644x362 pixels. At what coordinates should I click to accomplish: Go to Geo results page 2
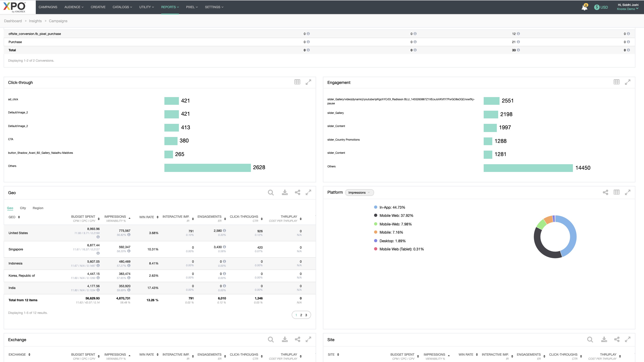(301, 315)
